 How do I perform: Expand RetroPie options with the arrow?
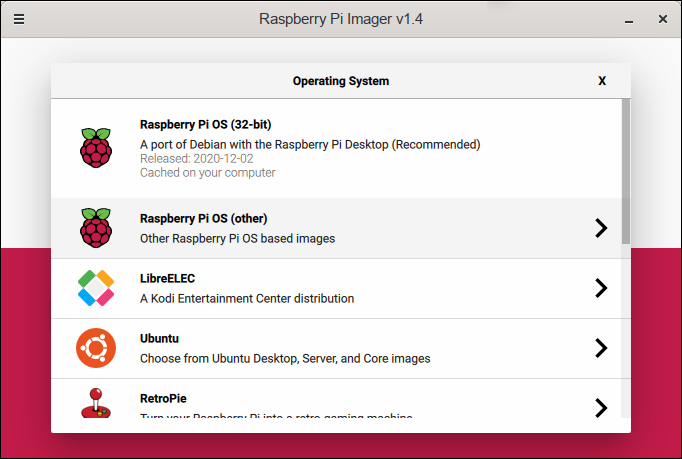coord(601,407)
